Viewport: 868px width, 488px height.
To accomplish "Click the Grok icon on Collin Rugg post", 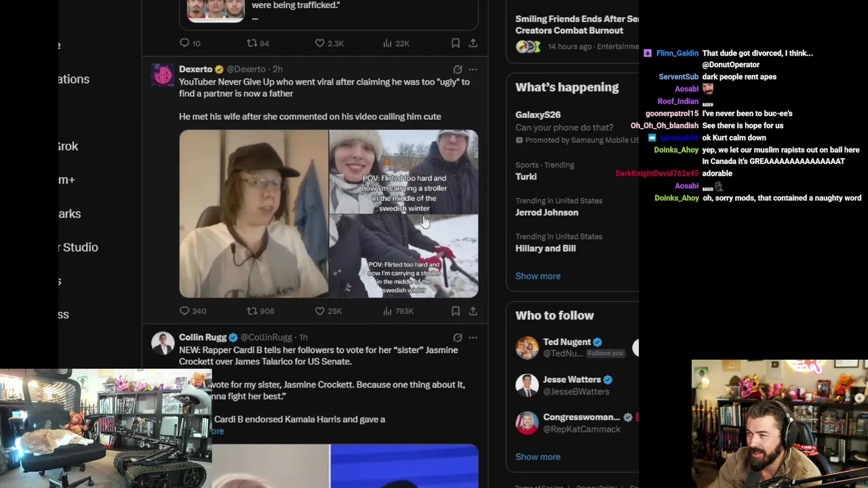I will pos(458,338).
